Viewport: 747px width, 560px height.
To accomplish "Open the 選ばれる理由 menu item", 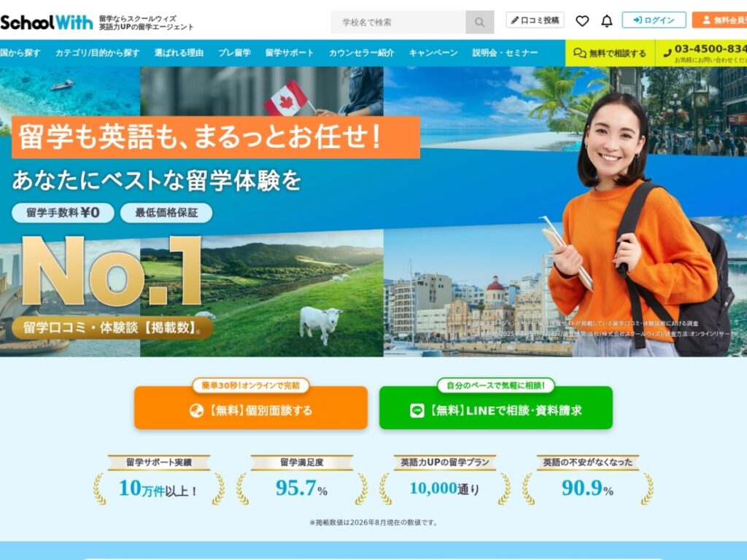I will pyautogui.click(x=179, y=52).
